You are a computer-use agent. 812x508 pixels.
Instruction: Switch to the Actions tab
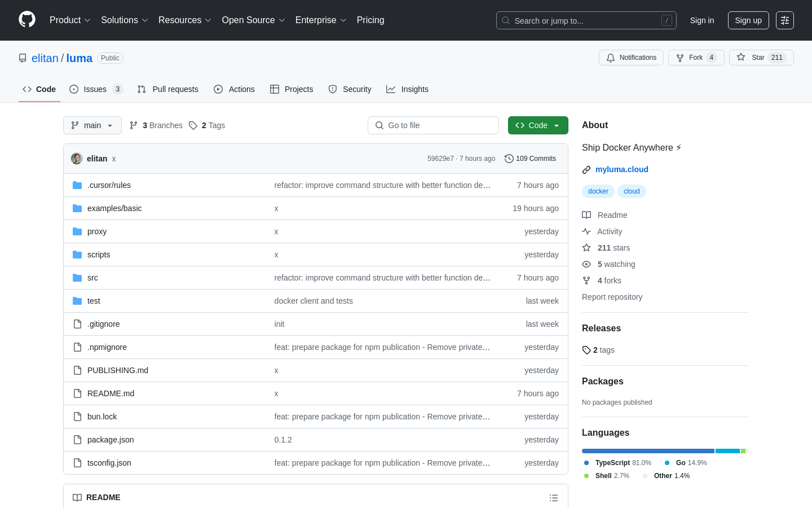(234, 89)
